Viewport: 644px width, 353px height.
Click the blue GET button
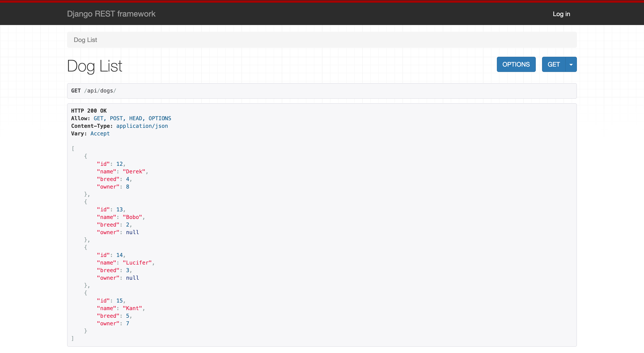[x=554, y=64]
